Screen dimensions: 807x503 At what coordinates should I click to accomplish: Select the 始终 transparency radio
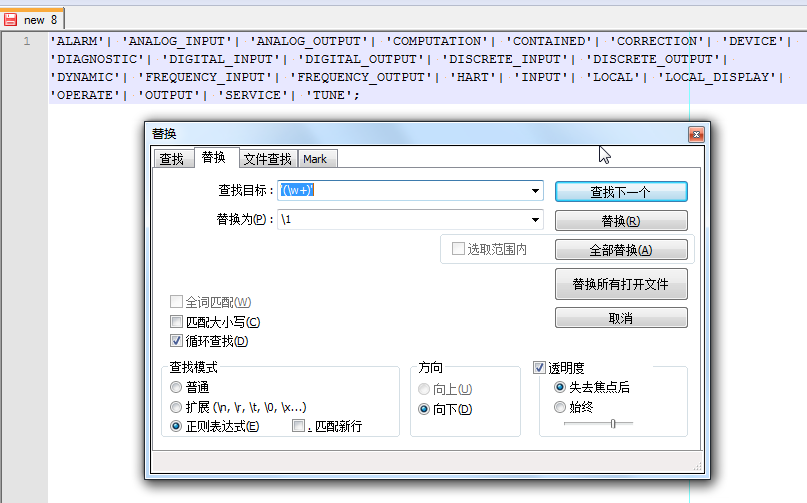pos(560,407)
